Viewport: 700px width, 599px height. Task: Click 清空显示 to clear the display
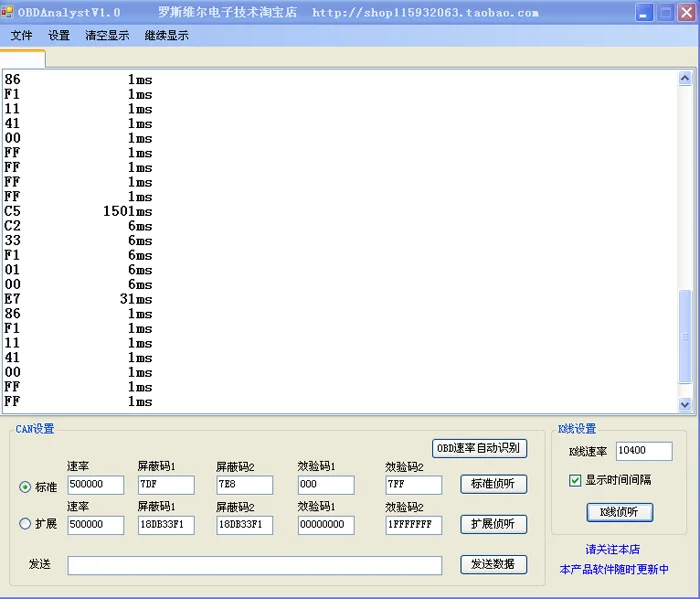pos(107,35)
